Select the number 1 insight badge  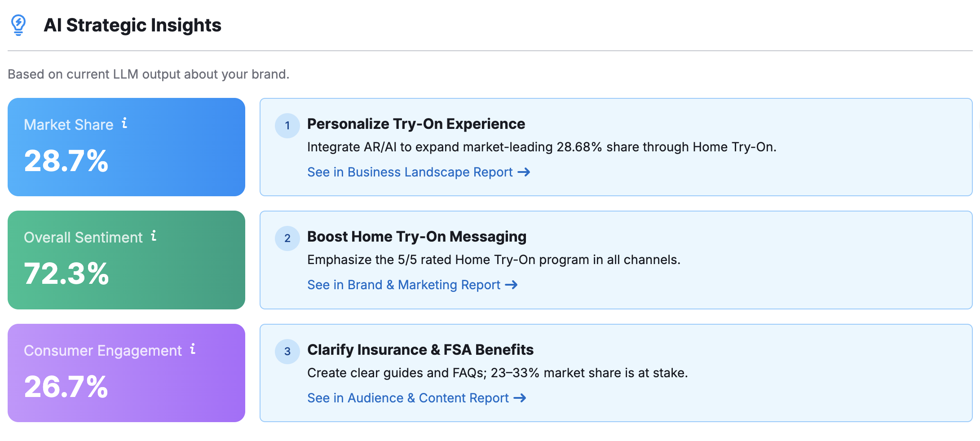click(287, 126)
